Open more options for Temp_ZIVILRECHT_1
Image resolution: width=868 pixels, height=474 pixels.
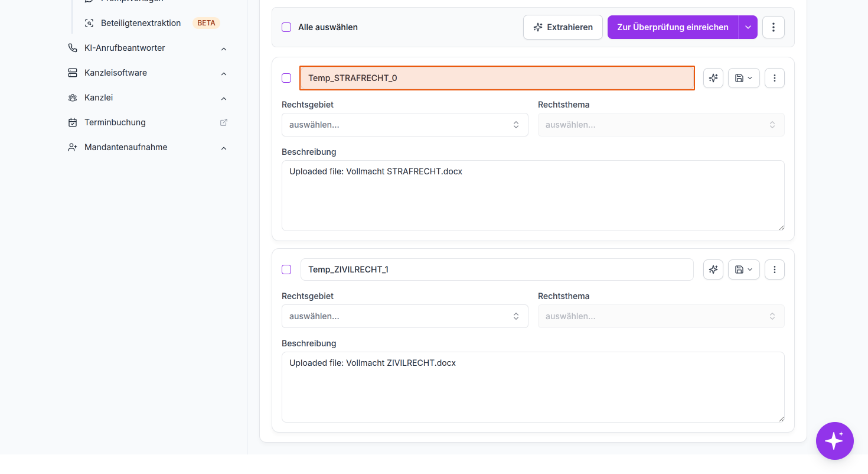[775, 270]
